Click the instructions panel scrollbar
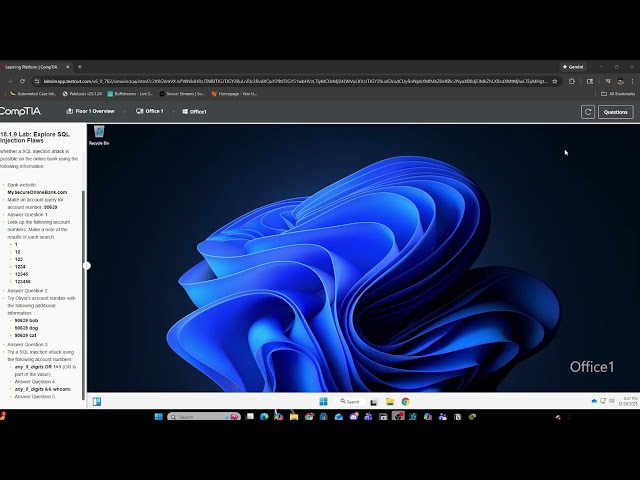This screenshot has height=480, width=640. 84,294
